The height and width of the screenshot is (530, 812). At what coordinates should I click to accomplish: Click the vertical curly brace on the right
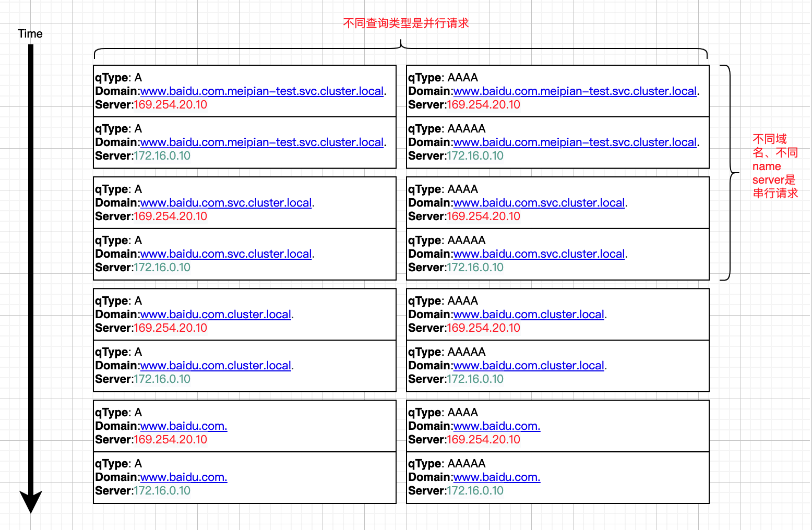pos(729,173)
